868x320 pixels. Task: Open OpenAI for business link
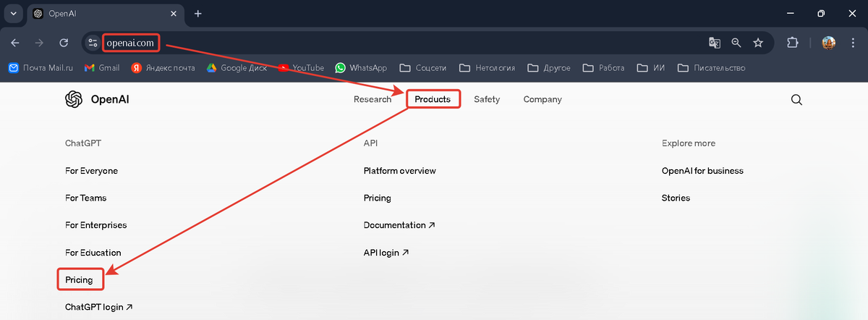pyautogui.click(x=702, y=171)
